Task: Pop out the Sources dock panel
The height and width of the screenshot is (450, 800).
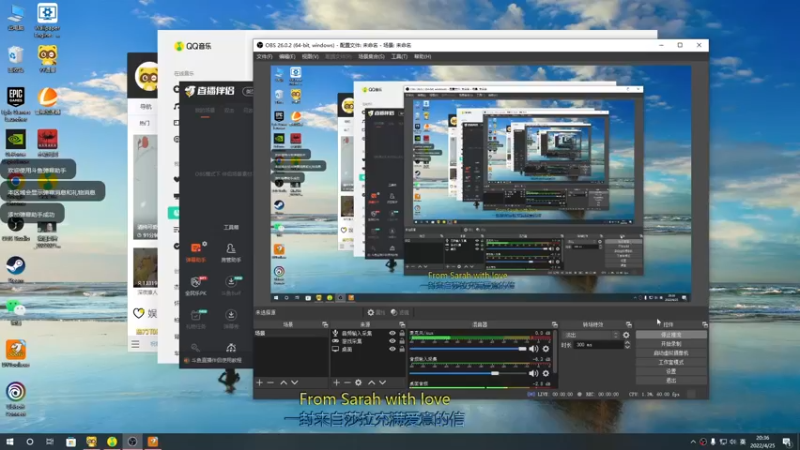Action: pyautogui.click(x=402, y=324)
